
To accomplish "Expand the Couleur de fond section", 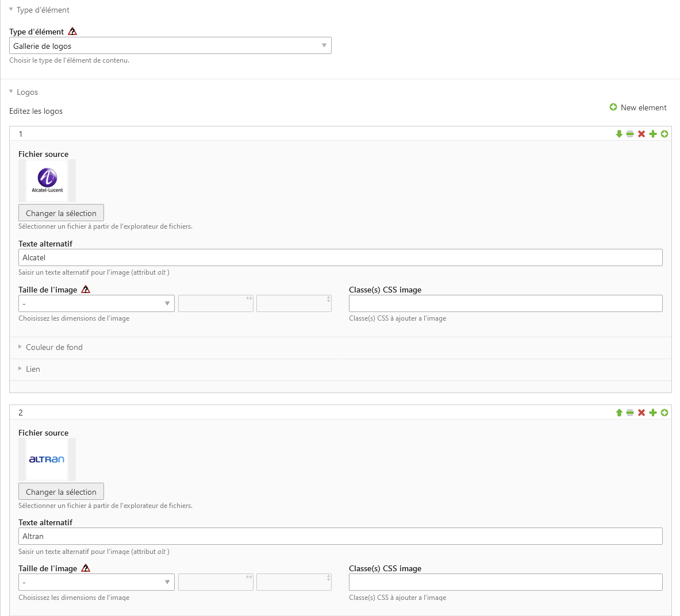I will (51, 347).
